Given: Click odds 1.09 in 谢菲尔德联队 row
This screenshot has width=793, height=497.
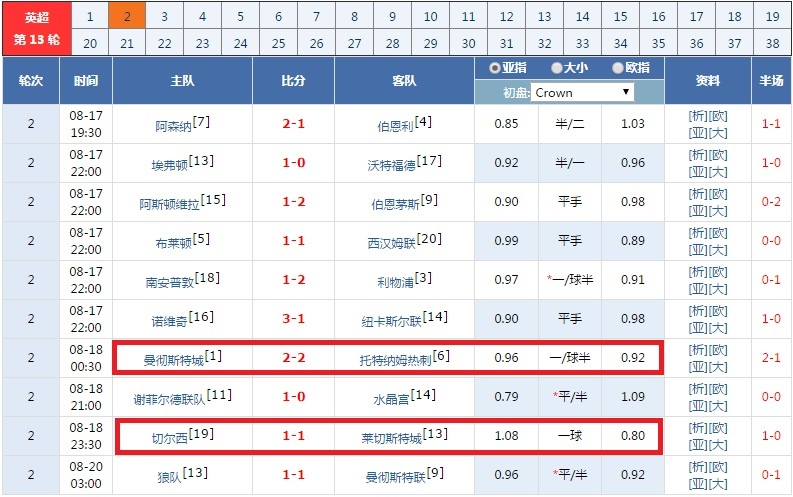Looking at the screenshot, I should click(633, 396).
